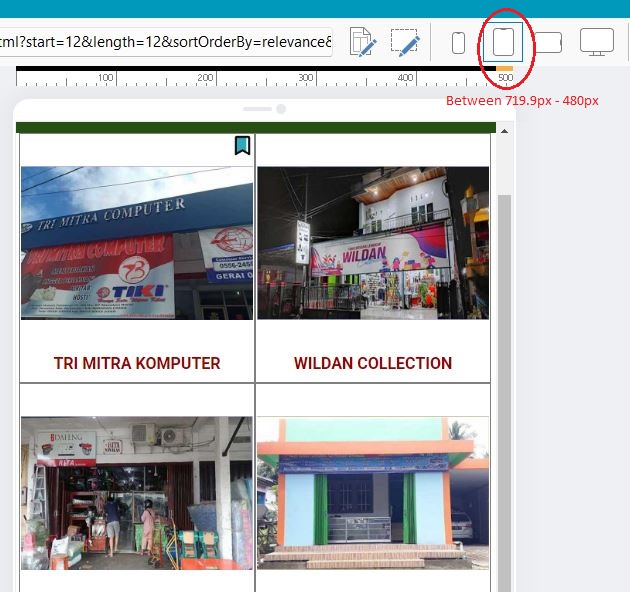Click the orange breakpoint marker on ruler
This screenshot has height=592, width=630.
[x=505, y=68]
